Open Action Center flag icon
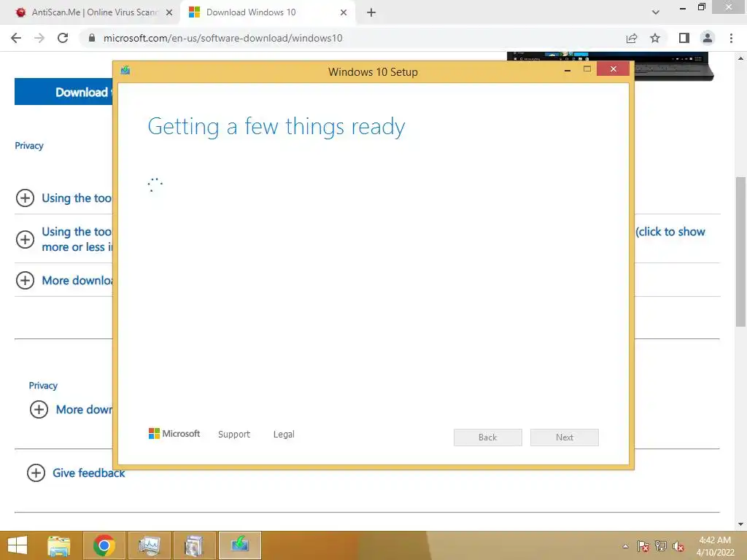This screenshot has width=747, height=560. pos(643,546)
